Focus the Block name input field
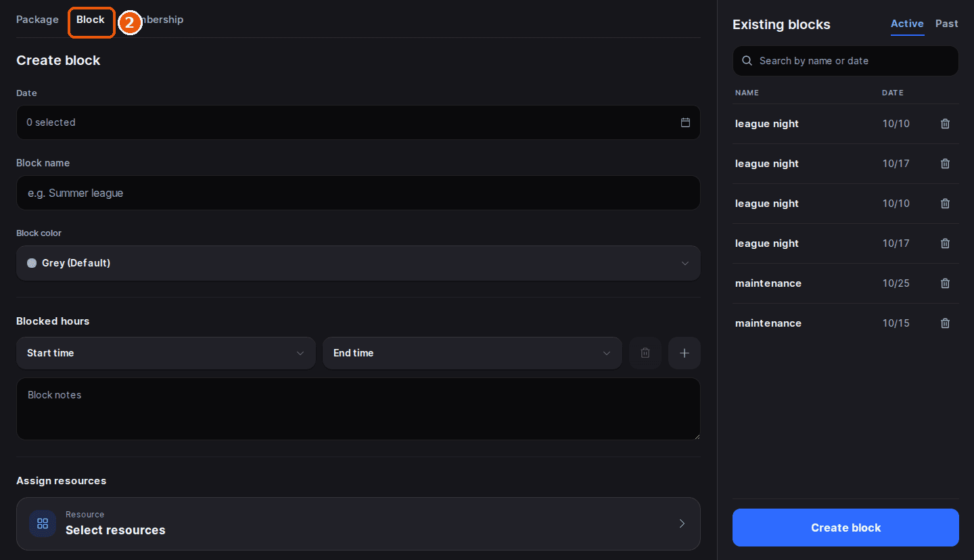The height and width of the screenshot is (560, 974). point(358,193)
